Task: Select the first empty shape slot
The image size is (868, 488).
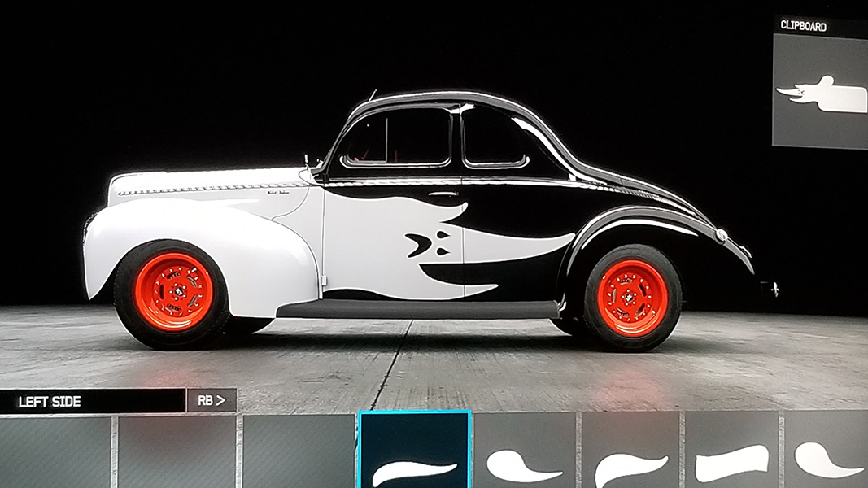Action: (55, 452)
